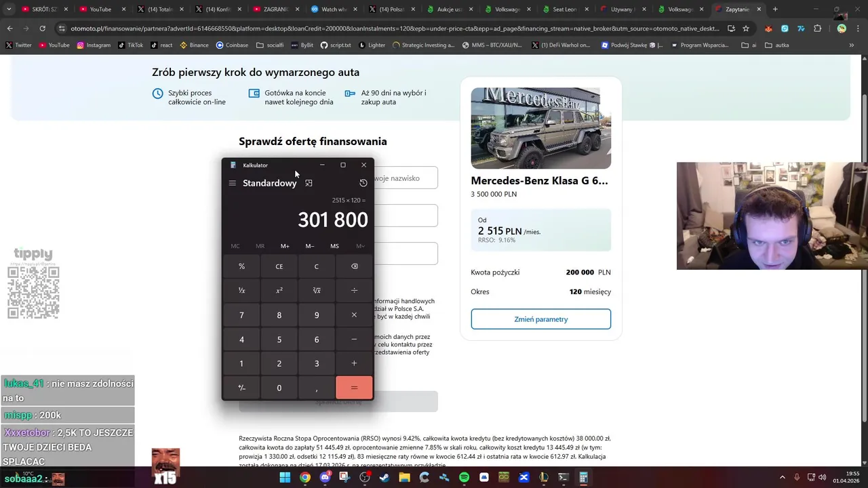
Task: Click the minus key in Calculator
Action: [354, 340]
